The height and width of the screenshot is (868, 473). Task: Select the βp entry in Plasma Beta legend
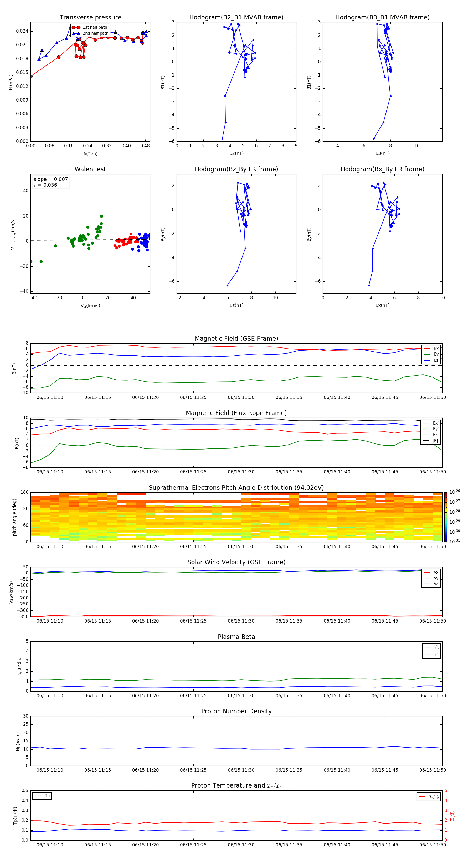[432, 647]
